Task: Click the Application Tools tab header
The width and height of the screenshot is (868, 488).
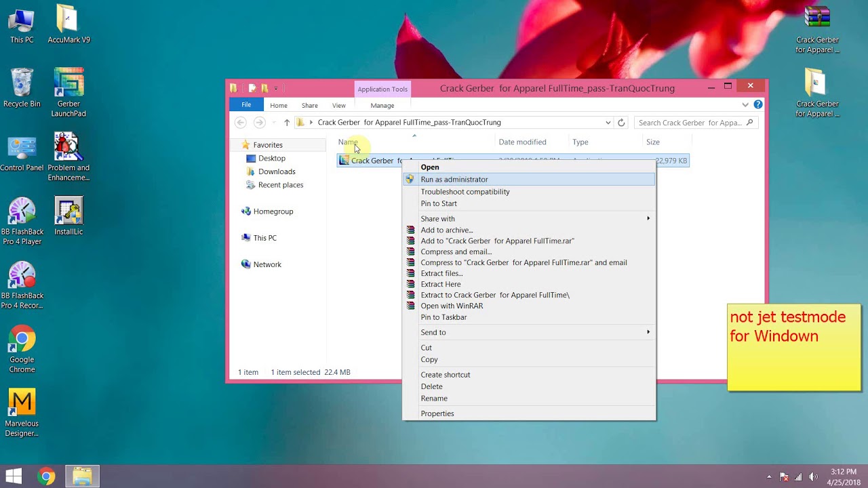Action: tap(382, 89)
